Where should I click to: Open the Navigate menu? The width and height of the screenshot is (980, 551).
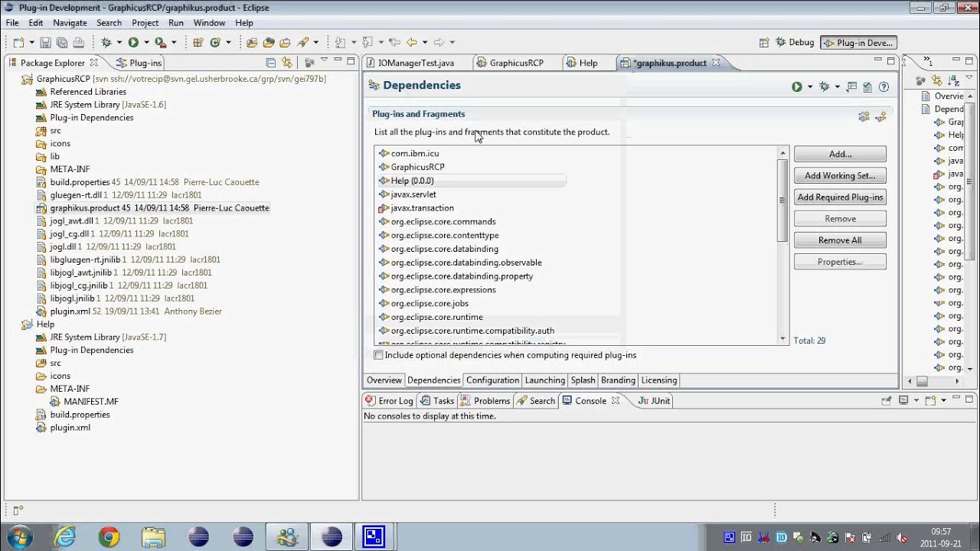70,23
